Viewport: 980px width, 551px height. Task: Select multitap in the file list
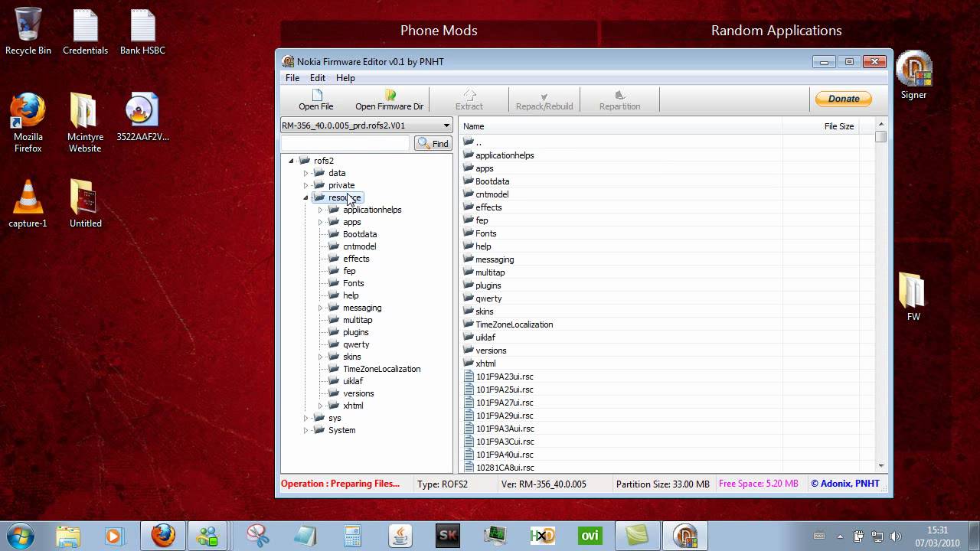(x=490, y=272)
